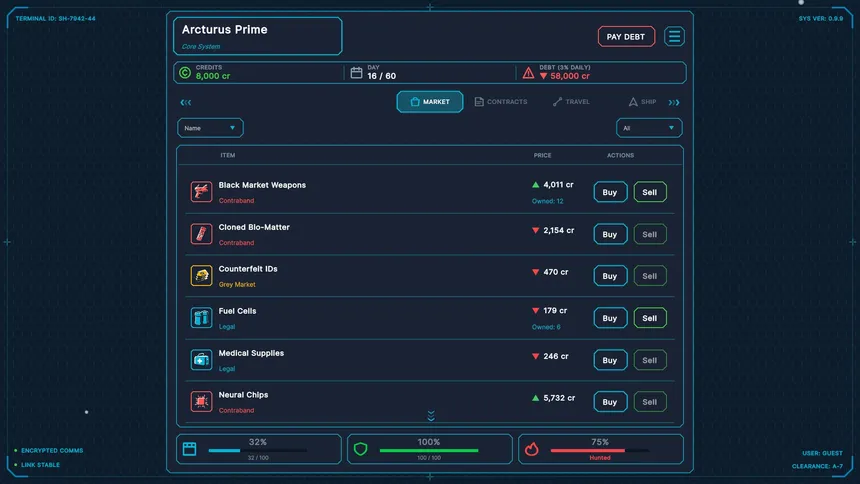860x484 pixels.
Task: Click the Neural Chips price up arrow
Action: point(536,398)
